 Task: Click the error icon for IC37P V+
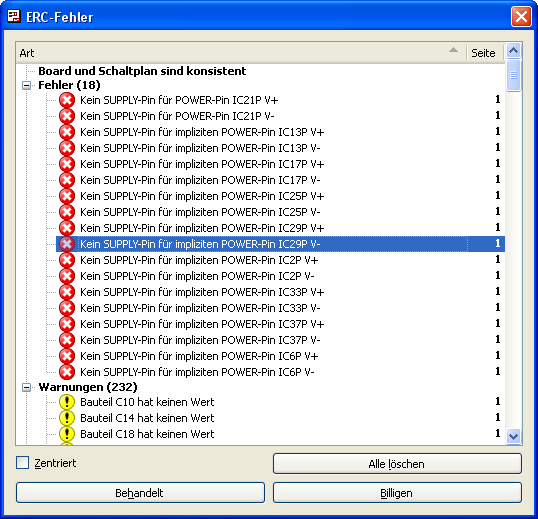(x=67, y=324)
